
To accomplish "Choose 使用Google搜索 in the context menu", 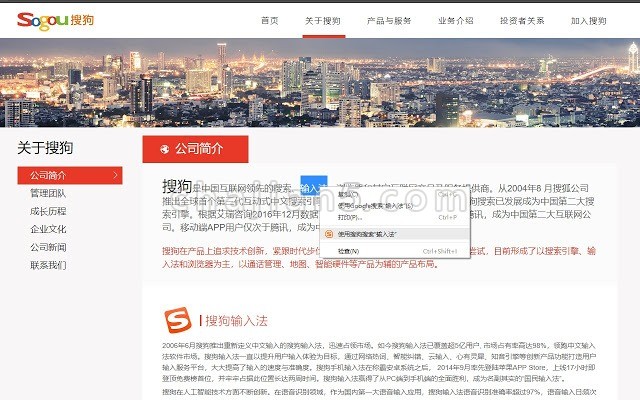I will point(395,206).
